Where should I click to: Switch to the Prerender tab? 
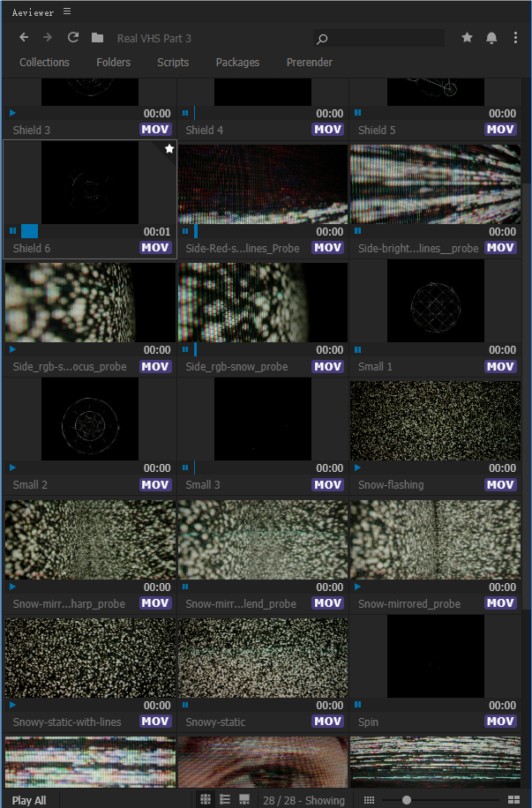(x=310, y=63)
